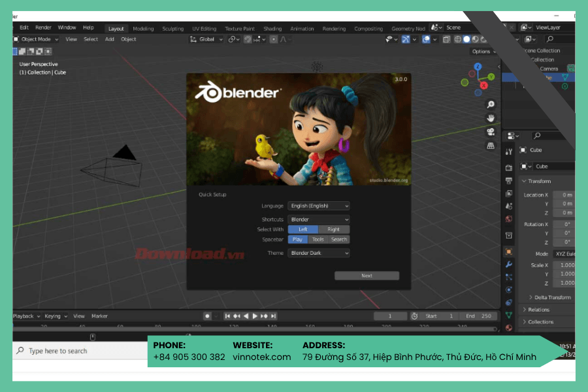Choose Left for Select With

point(303,229)
